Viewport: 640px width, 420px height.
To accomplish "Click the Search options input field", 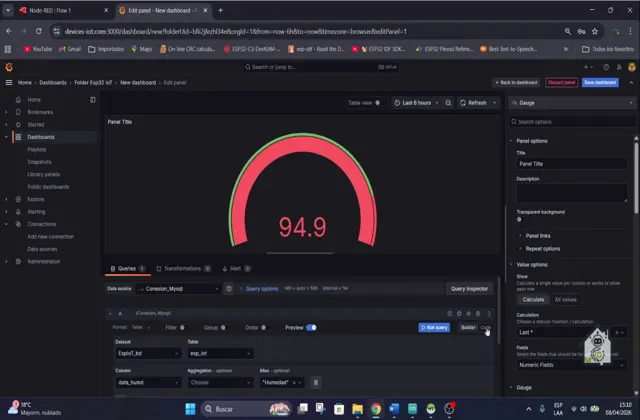I will point(570,122).
